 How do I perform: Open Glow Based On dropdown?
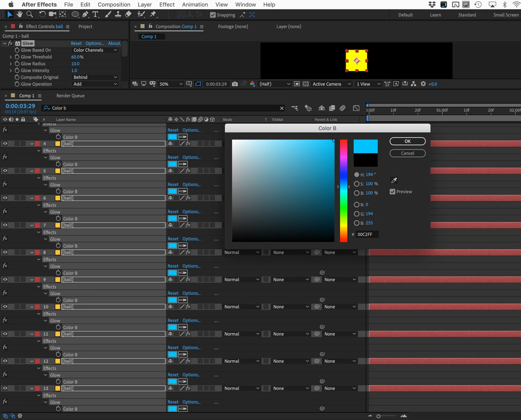tap(95, 50)
